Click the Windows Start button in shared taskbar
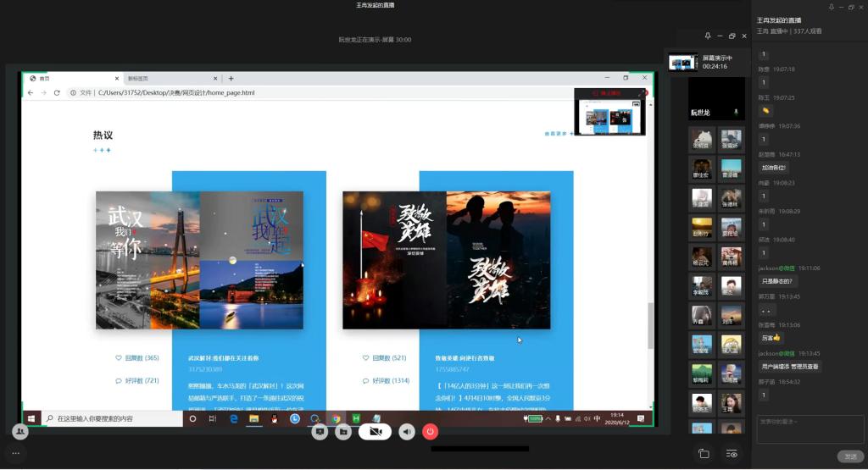 [31, 418]
